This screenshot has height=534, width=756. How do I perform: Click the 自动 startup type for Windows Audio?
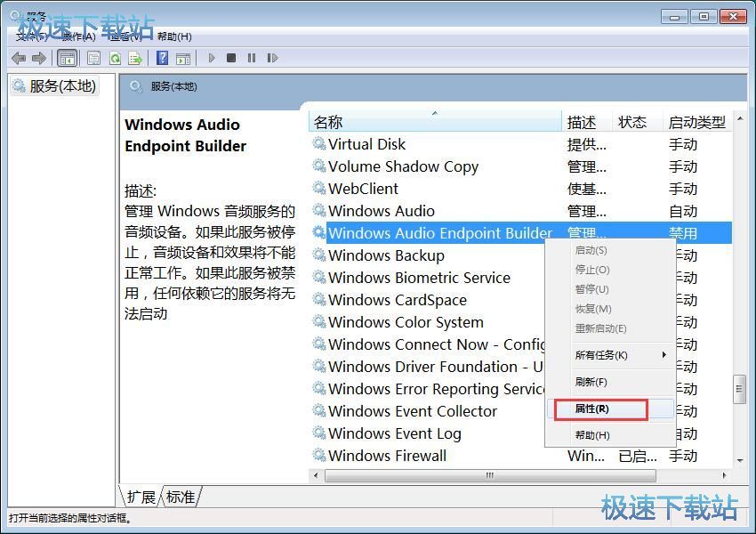pos(683,211)
